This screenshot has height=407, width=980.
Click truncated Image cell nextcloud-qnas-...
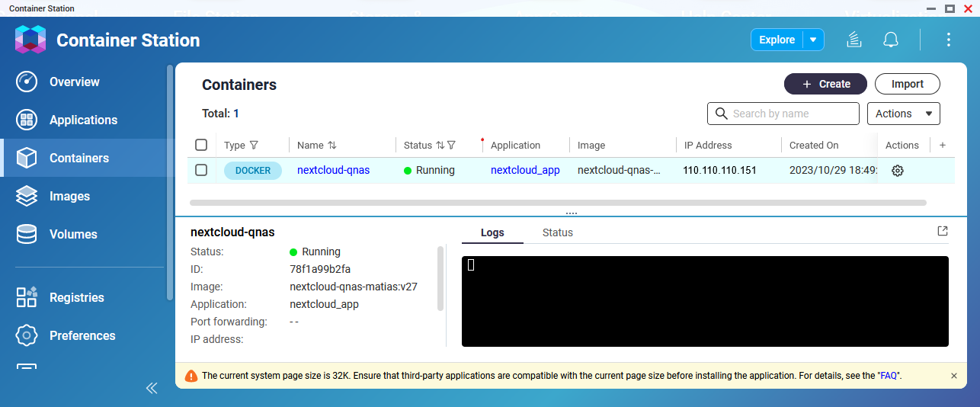(619, 170)
